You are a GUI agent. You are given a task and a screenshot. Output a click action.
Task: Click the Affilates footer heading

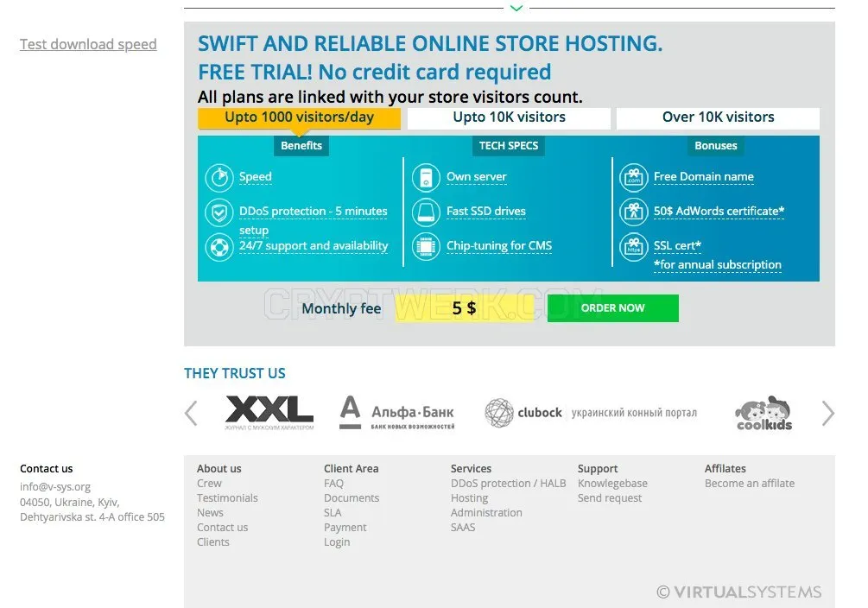pos(725,468)
